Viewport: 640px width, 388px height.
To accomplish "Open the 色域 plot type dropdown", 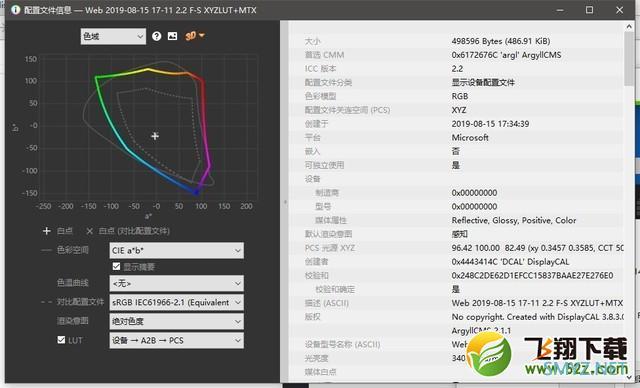I will tap(113, 36).
